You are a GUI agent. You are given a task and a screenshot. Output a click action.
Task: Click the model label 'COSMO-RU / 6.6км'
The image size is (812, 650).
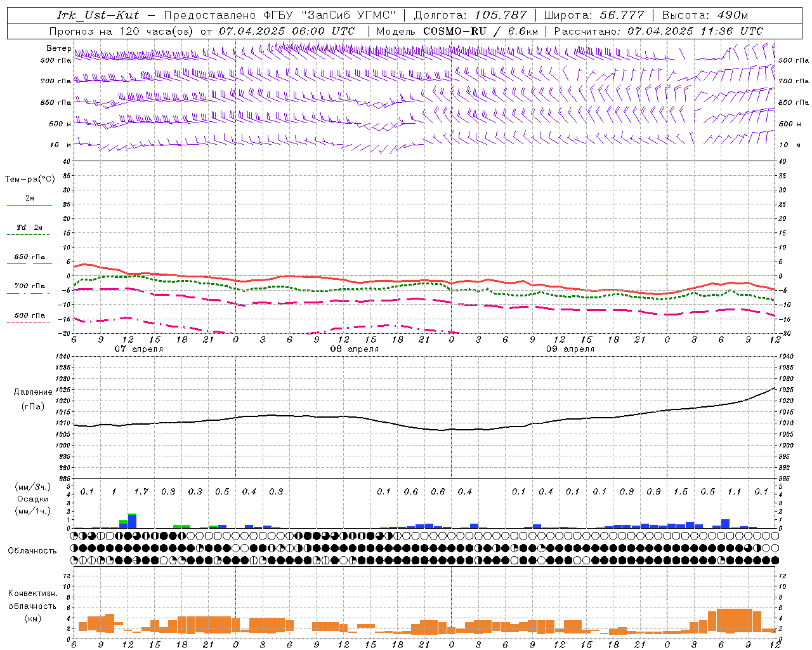[x=481, y=31]
